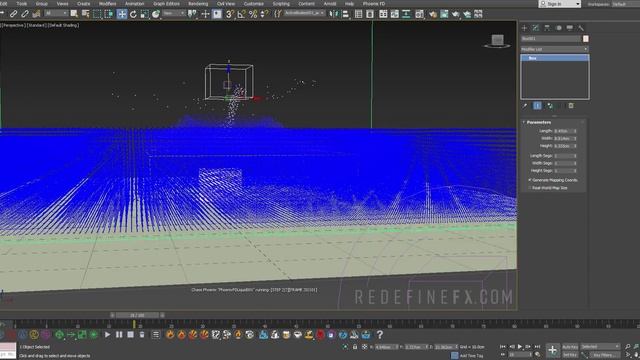Click the Select and Place tool

pos(156,14)
